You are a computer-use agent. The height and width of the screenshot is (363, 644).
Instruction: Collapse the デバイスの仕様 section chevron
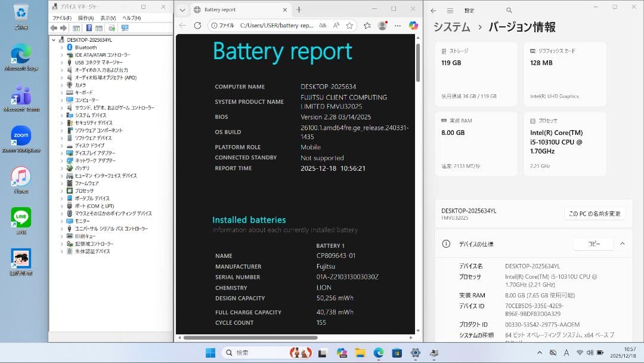pyautogui.click(x=623, y=244)
